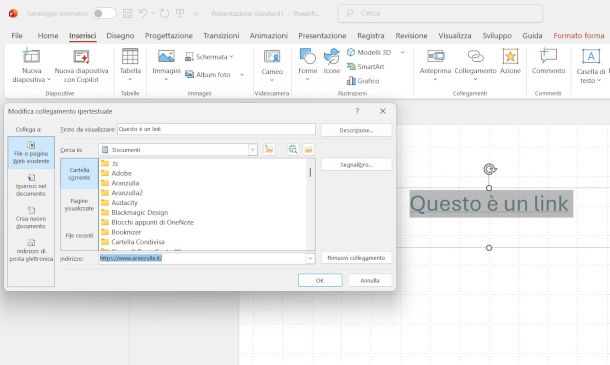
Task: Expand the Casella di testo dropdown arrow
Action: (x=599, y=81)
